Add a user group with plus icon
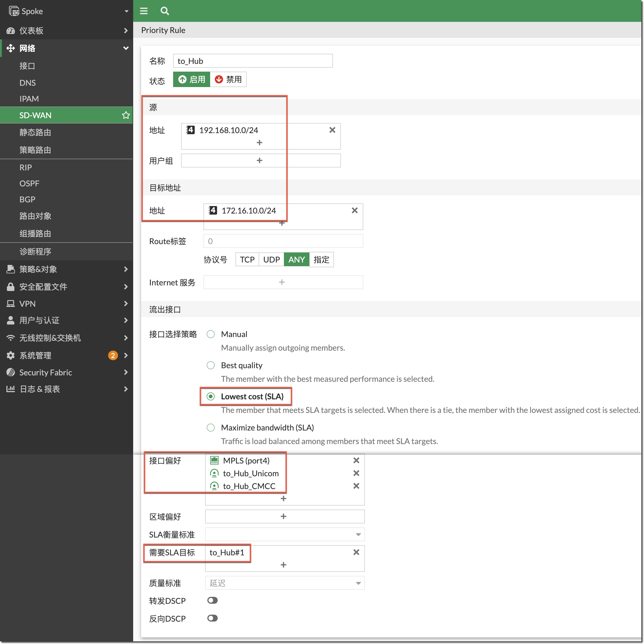Viewport: 644px width, 644px height. (x=259, y=161)
